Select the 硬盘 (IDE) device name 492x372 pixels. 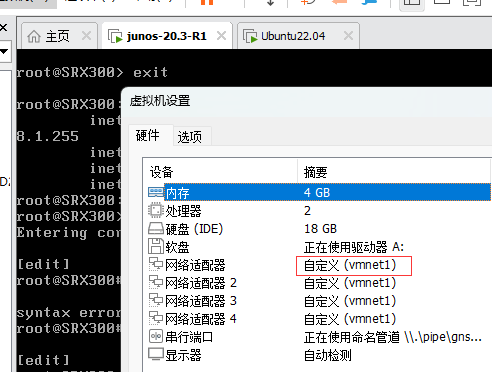[194, 229]
